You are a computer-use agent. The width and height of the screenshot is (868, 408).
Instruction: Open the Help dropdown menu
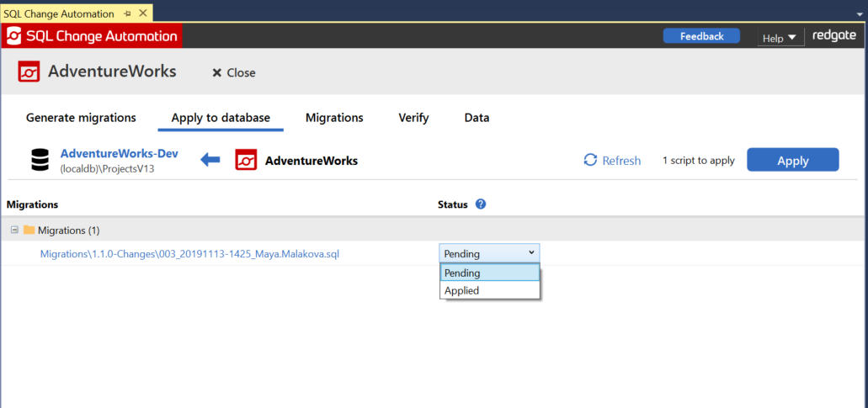click(x=780, y=38)
